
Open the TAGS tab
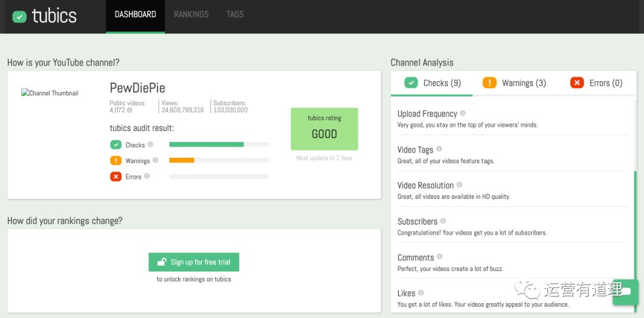tap(235, 15)
